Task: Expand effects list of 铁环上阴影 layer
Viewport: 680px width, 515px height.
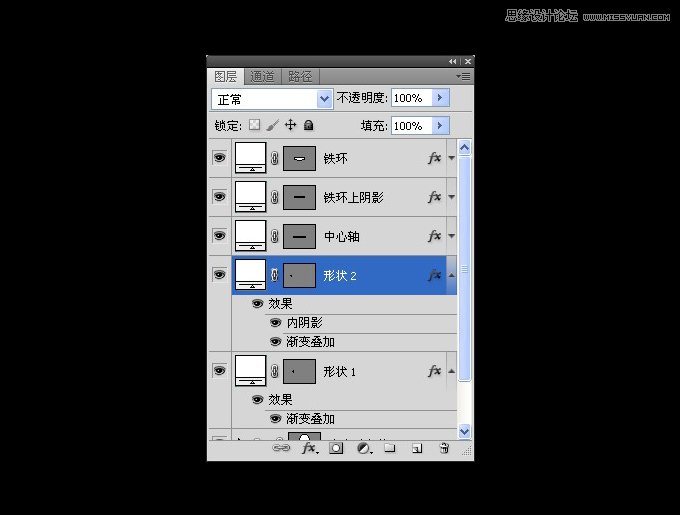Action: pos(451,197)
